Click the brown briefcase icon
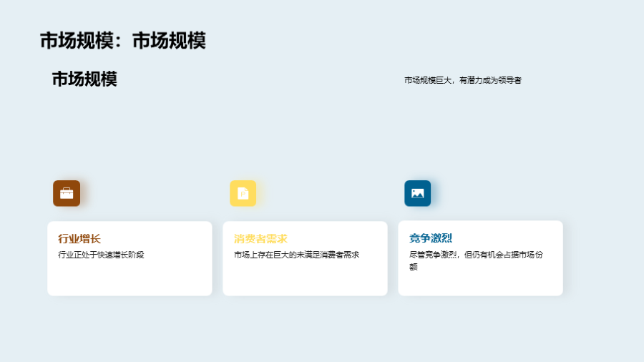 coord(67,193)
